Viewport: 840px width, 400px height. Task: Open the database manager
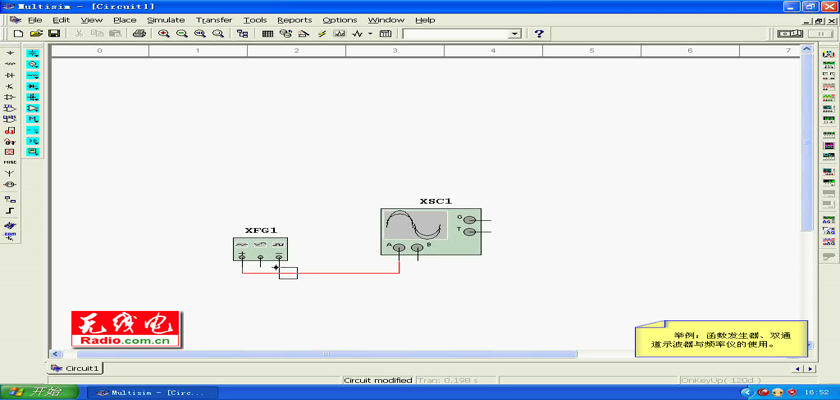click(286, 34)
